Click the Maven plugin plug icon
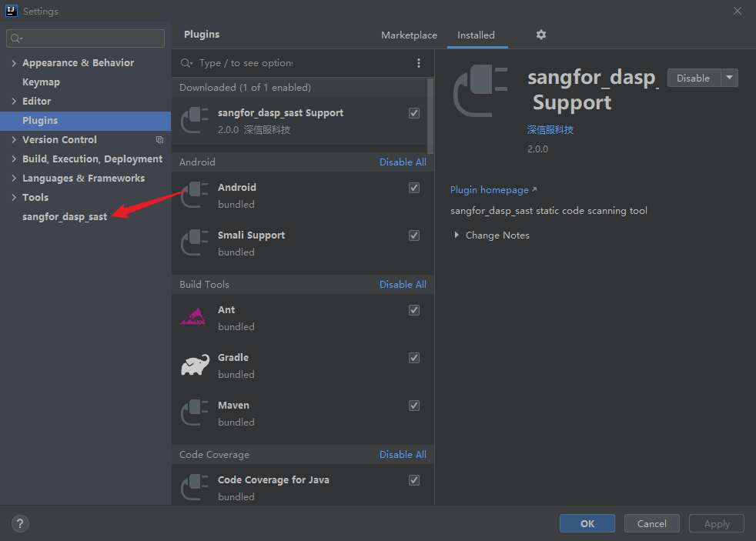This screenshot has width=756, height=541. pyautogui.click(x=195, y=413)
